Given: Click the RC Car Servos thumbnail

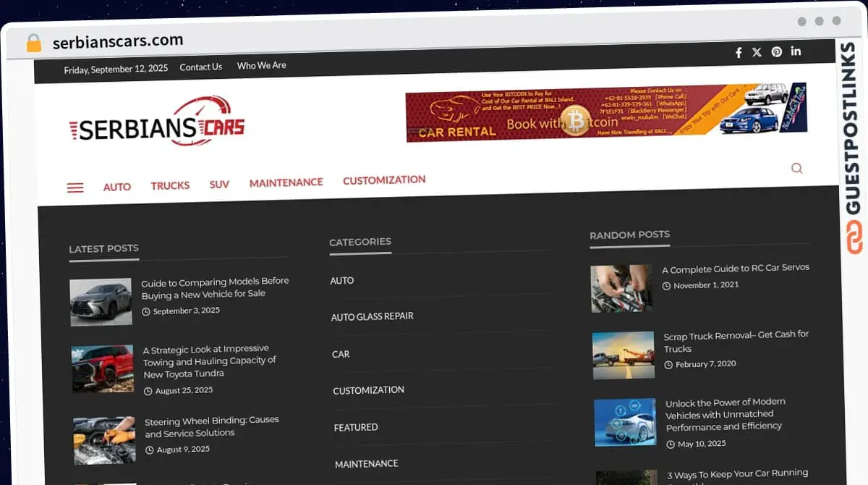Looking at the screenshot, I should [x=621, y=288].
